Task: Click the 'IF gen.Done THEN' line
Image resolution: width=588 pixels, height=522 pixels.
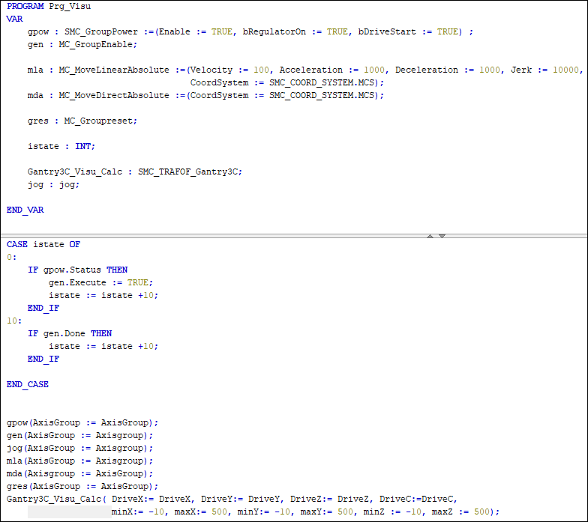Action: click(x=70, y=333)
